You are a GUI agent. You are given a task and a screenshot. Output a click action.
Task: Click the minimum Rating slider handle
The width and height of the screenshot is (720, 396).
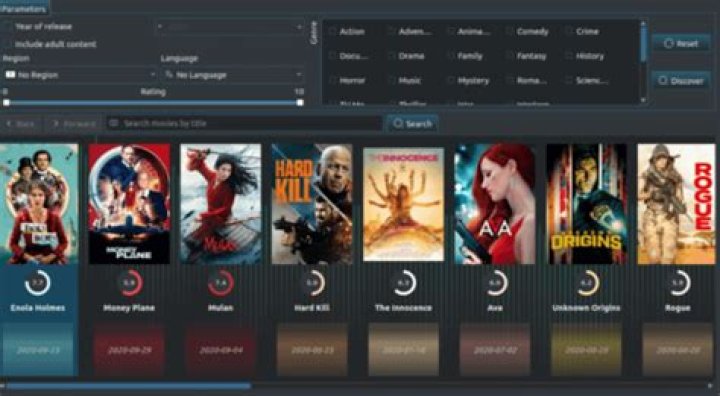[x=6, y=103]
